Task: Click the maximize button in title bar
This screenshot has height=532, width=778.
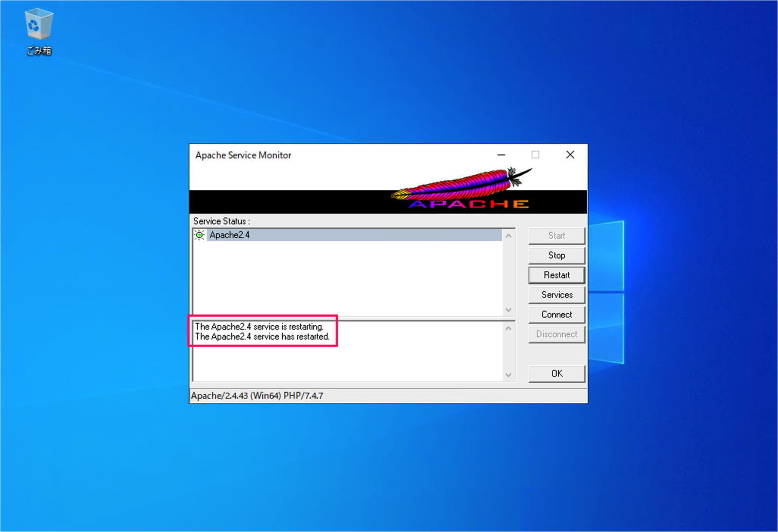Action: (x=535, y=155)
